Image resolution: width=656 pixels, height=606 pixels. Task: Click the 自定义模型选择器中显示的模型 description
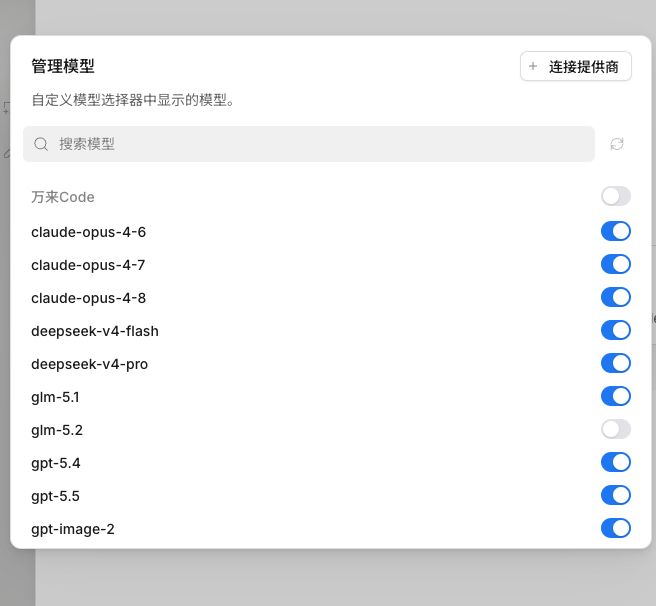[133, 100]
